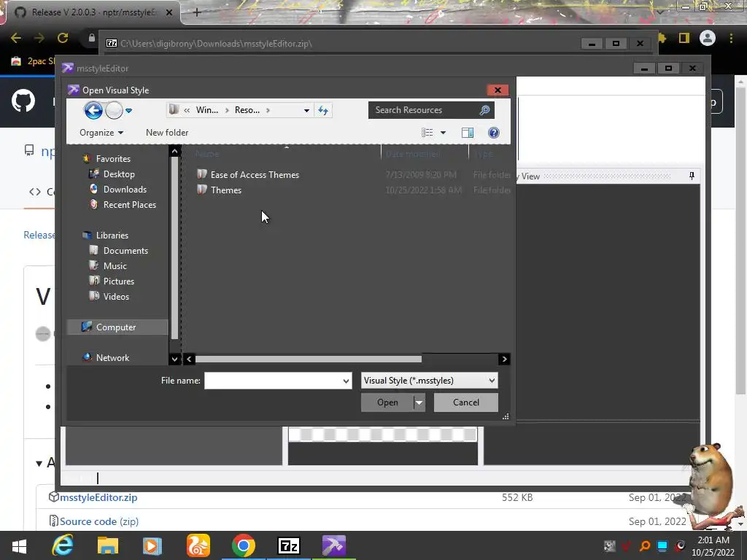Image resolution: width=747 pixels, height=560 pixels.
Task: Open the Chrome profile avatar
Action: click(x=708, y=38)
